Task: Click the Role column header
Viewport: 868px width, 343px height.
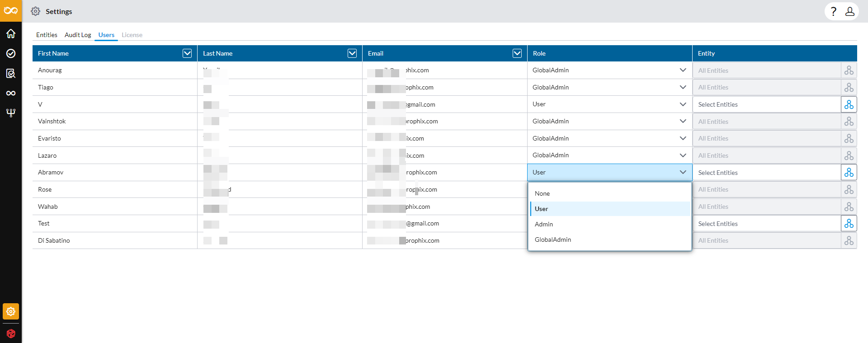Action: [x=610, y=53]
